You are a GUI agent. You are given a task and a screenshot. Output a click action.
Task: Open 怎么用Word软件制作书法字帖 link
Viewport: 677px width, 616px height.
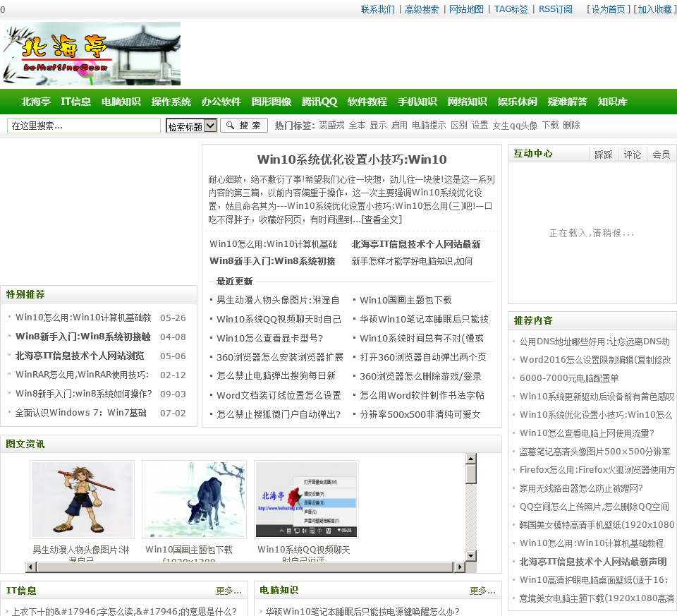(422, 395)
